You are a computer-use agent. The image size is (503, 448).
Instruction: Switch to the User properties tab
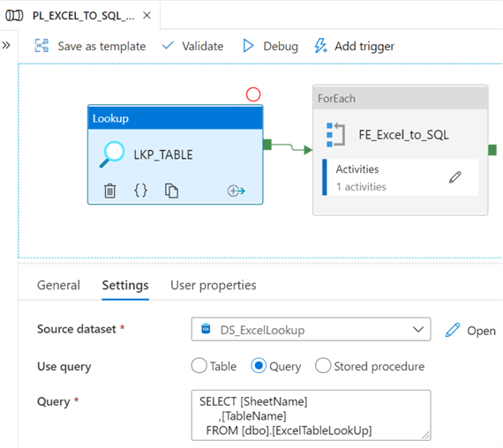tap(214, 285)
